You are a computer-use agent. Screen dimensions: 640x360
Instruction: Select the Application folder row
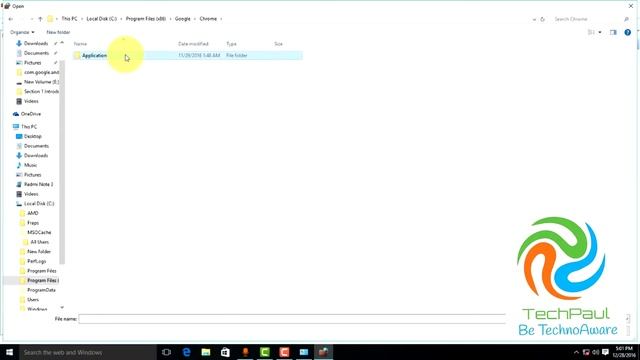tap(187, 56)
